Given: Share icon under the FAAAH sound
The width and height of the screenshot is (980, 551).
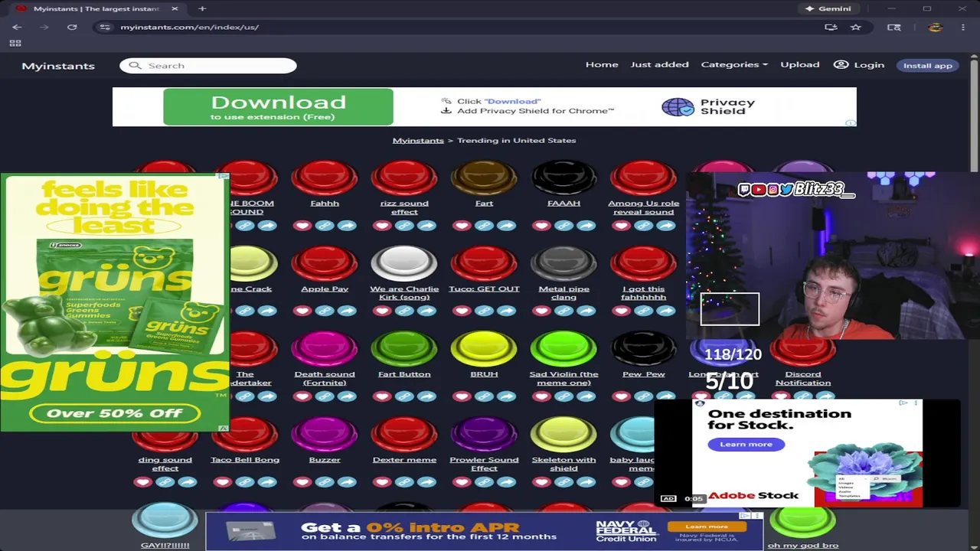Looking at the screenshot, I should point(586,226).
